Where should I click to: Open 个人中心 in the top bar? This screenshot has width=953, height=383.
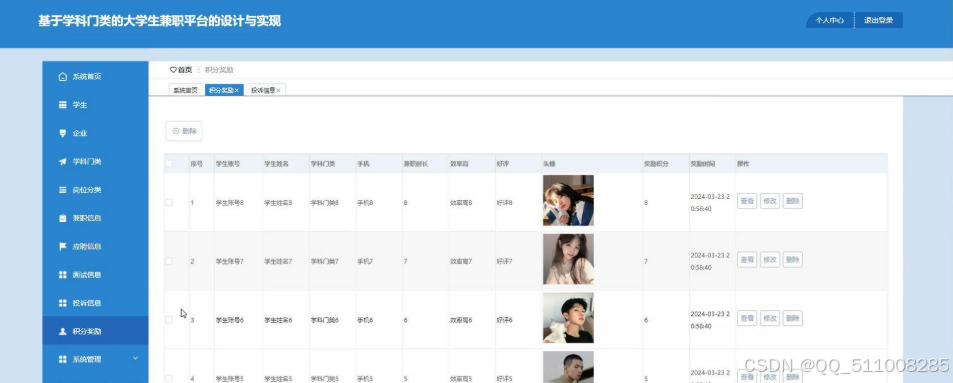click(830, 20)
